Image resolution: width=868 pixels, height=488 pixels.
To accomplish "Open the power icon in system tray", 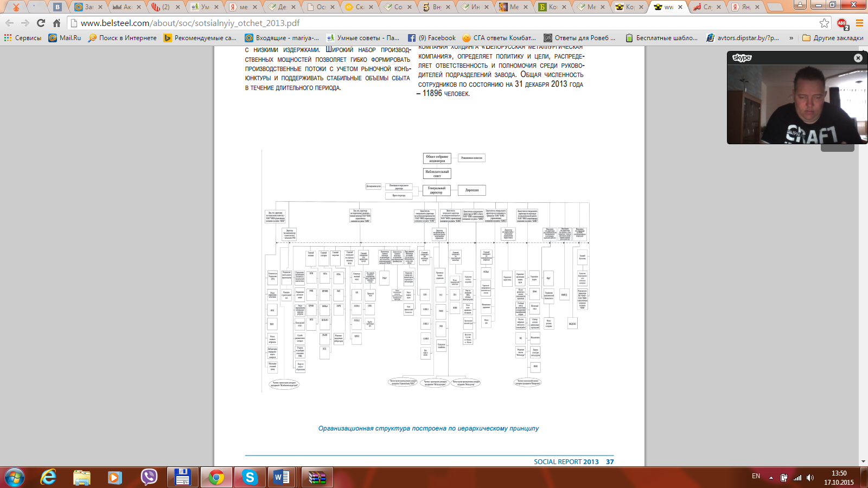I will tap(784, 478).
